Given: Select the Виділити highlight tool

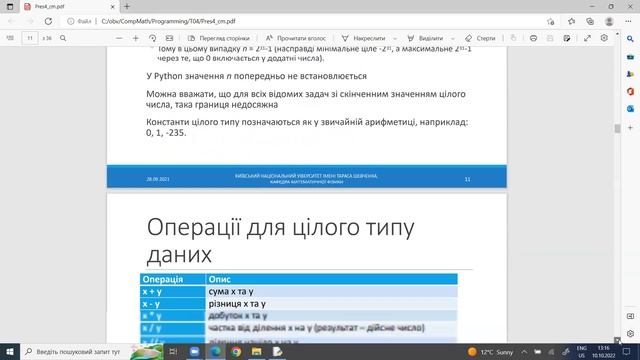Looking at the screenshot, I should pos(425,38).
